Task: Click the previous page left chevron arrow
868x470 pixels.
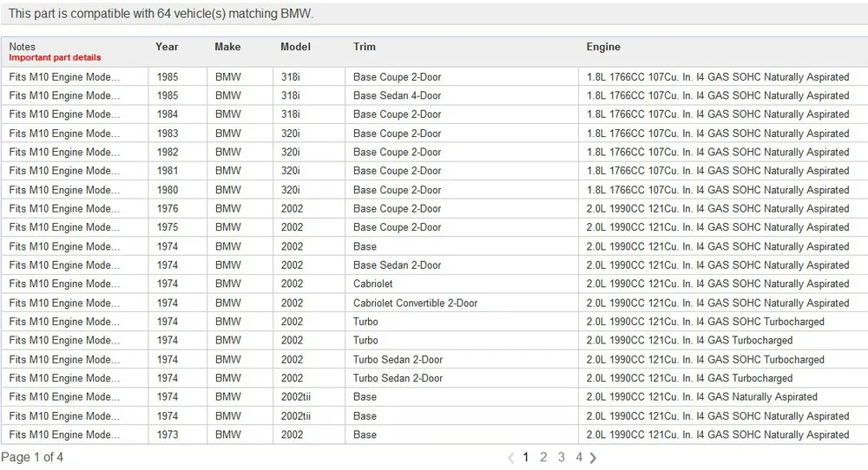Action: (511, 458)
